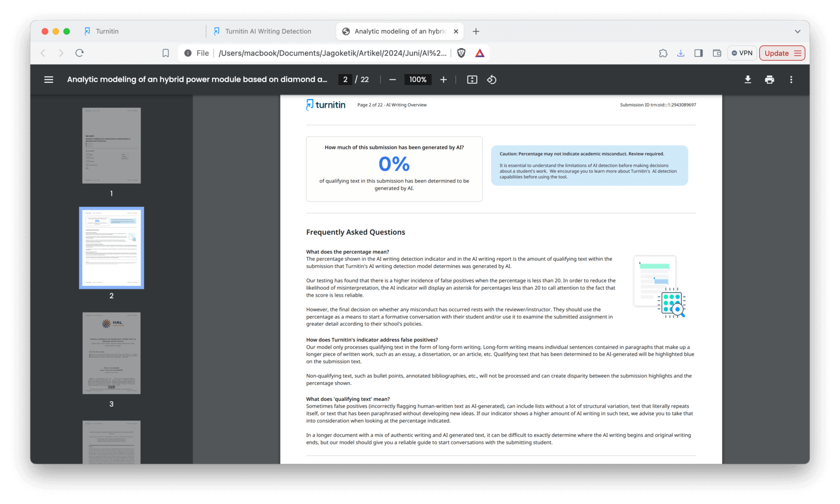
Task: Open Brave Rewards
Action: [x=479, y=53]
